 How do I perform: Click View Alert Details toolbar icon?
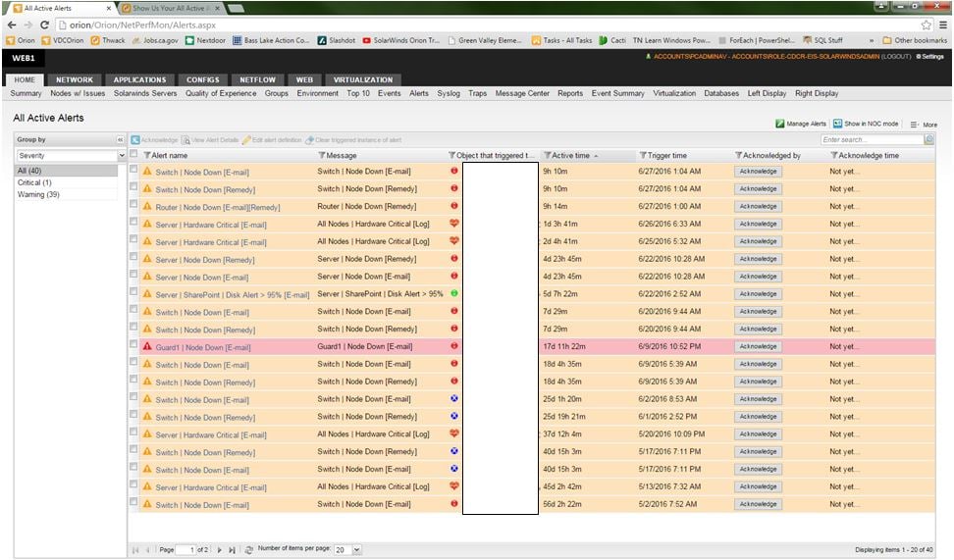(x=185, y=140)
